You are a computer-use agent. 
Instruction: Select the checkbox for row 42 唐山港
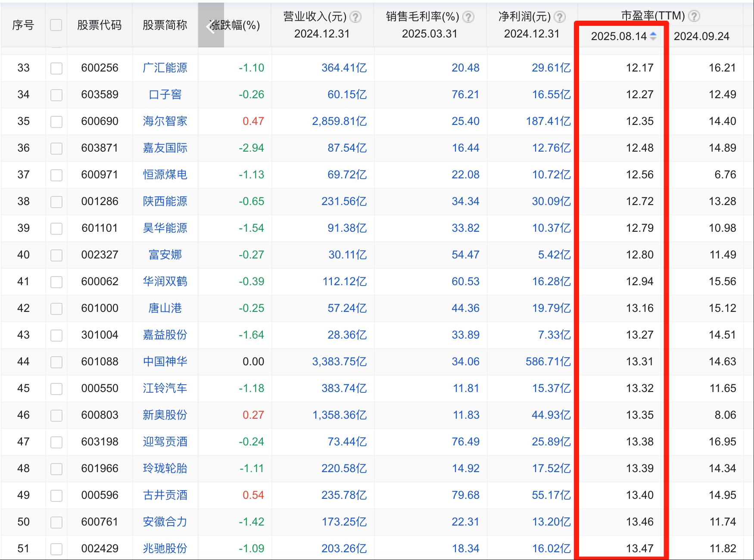coord(56,309)
